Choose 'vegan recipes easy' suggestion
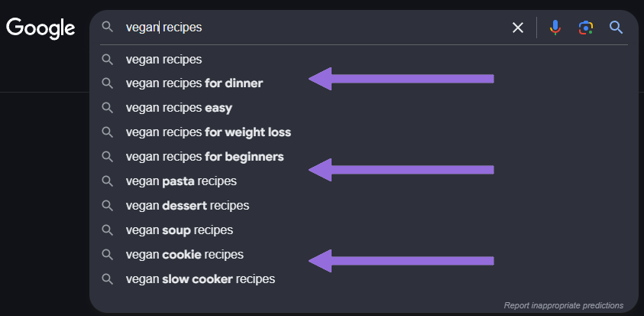The image size is (644, 316). 364,108
